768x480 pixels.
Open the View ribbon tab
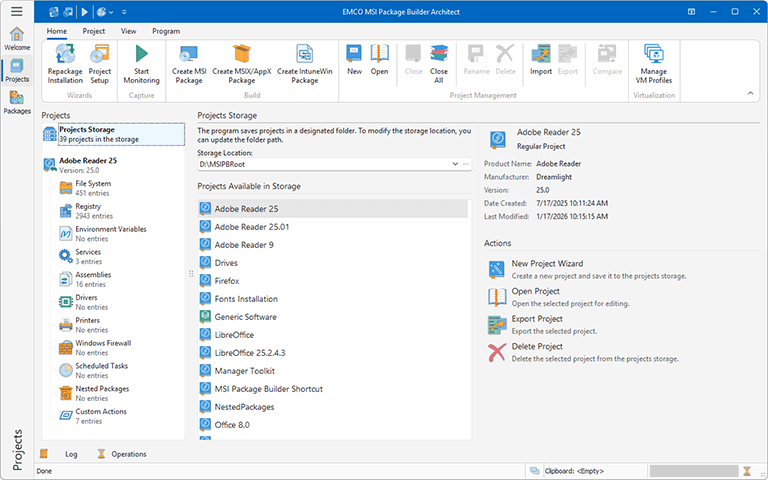[128, 31]
